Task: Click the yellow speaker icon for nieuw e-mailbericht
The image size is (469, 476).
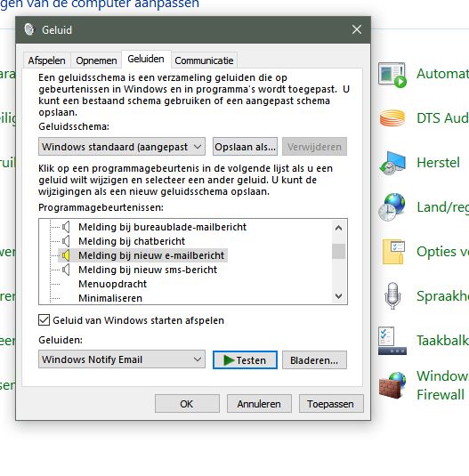Action: pos(66,255)
